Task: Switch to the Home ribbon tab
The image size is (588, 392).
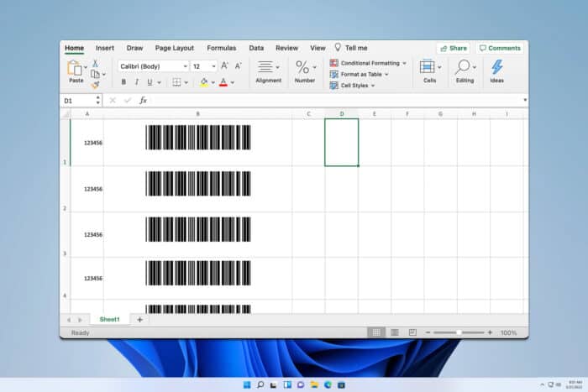Action: [74, 48]
